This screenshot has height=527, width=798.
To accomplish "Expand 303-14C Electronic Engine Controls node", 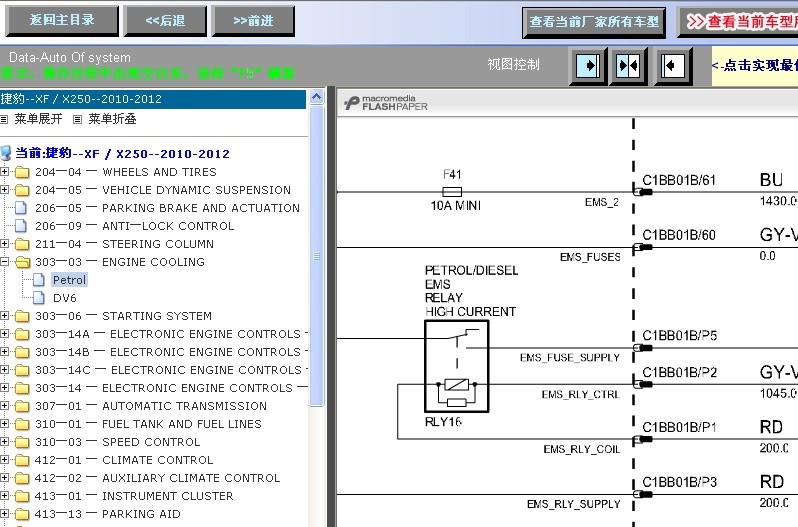I will click(x=5, y=370).
